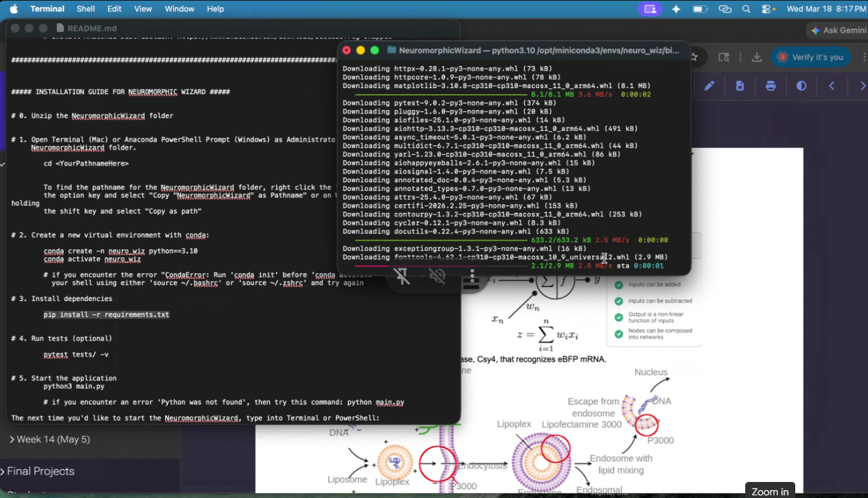Click 'Inputs can be subtracted' check item

(653, 301)
